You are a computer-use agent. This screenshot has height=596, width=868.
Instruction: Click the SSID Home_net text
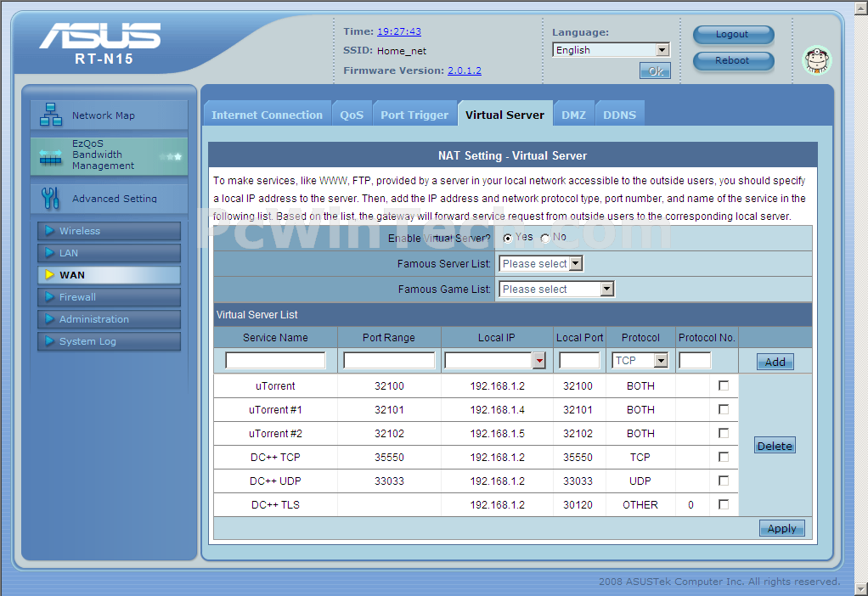pyautogui.click(x=402, y=51)
